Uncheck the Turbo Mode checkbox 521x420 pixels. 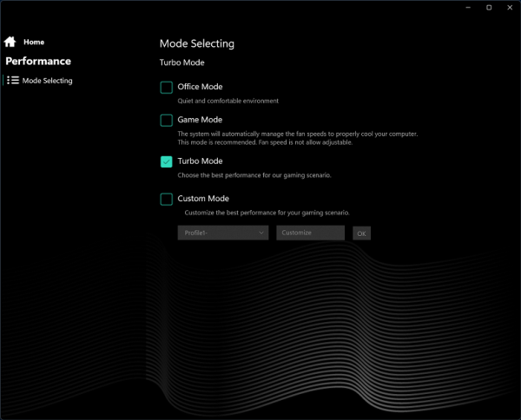(x=167, y=161)
